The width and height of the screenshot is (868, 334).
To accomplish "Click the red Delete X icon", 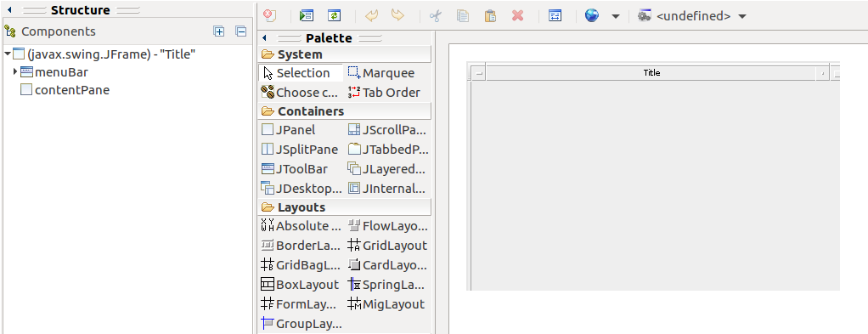I will pyautogui.click(x=517, y=15).
